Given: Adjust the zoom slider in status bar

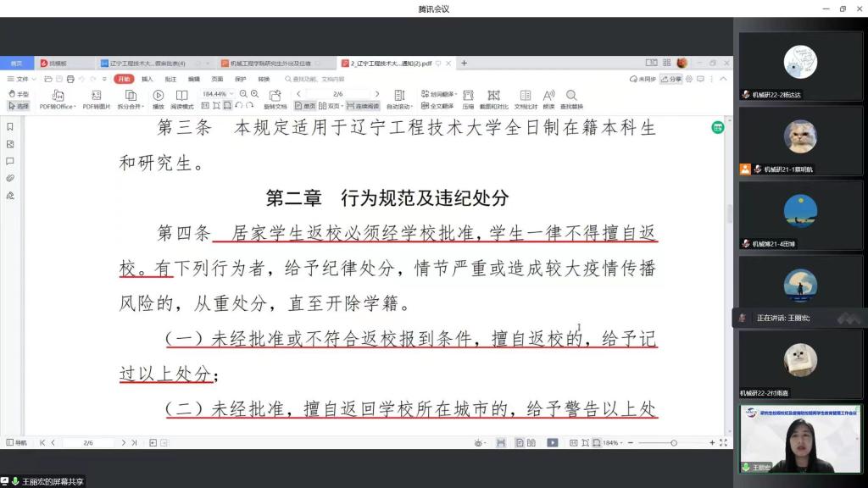Looking at the screenshot, I should click(x=674, y=442).
